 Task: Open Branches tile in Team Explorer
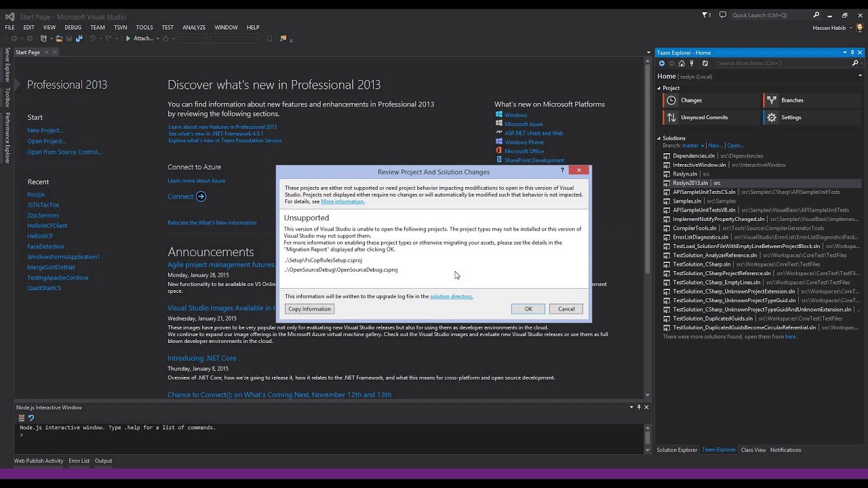812,100
